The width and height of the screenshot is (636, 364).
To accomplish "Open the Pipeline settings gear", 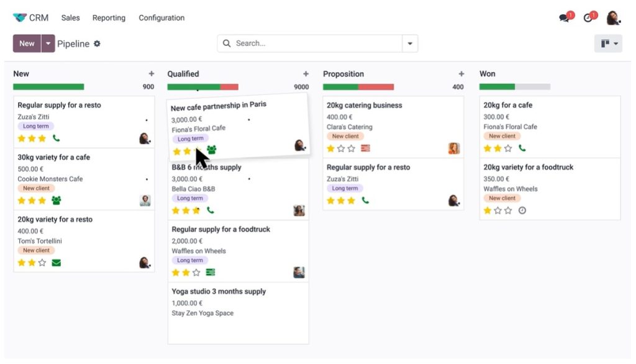I will (x=97, y=43).
